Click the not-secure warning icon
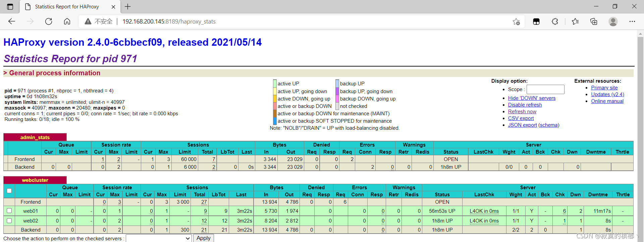Screen dimensions: 644x242 tap(88, 22)
